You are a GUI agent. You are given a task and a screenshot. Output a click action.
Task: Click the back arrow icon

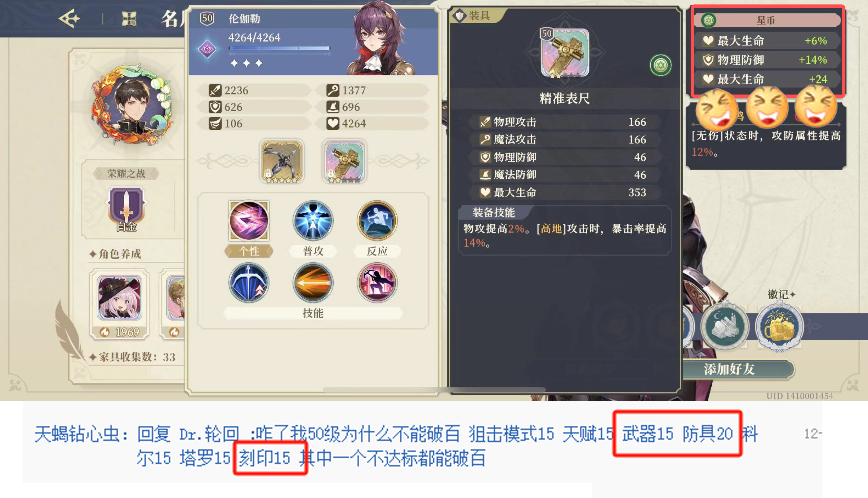point(69,18)
